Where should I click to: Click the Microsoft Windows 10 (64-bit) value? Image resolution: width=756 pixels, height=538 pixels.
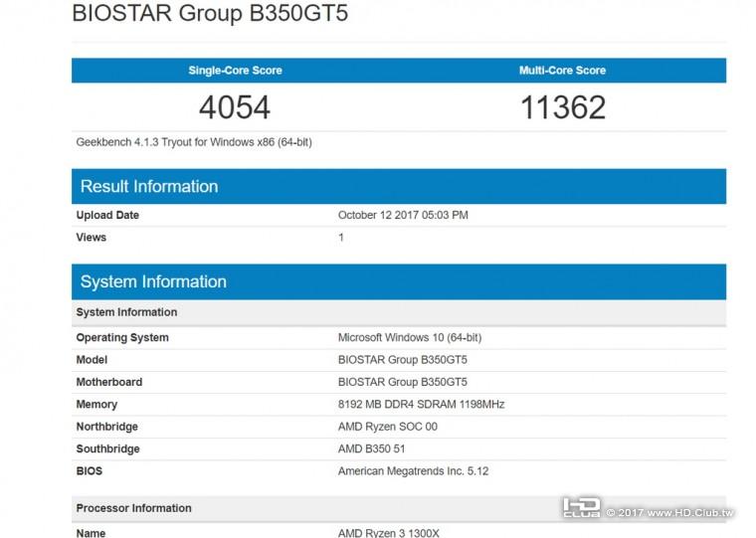click(x=409, y=337)
